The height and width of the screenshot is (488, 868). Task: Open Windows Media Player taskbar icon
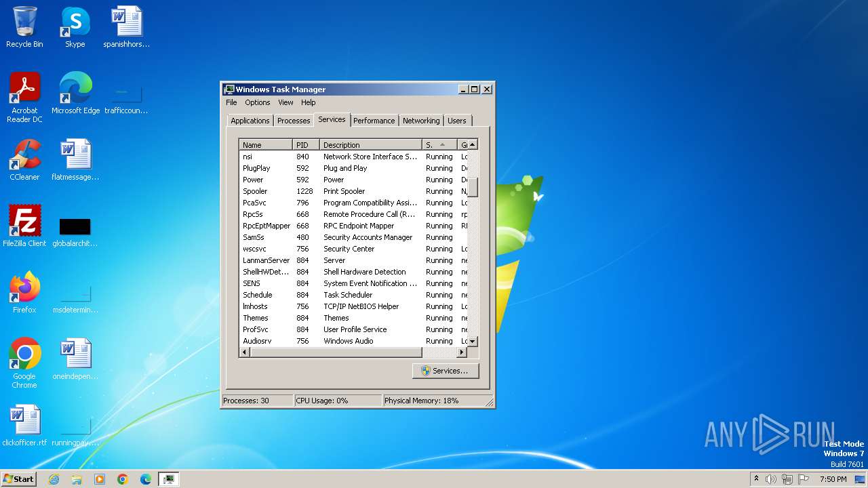[x=100, y=479]
